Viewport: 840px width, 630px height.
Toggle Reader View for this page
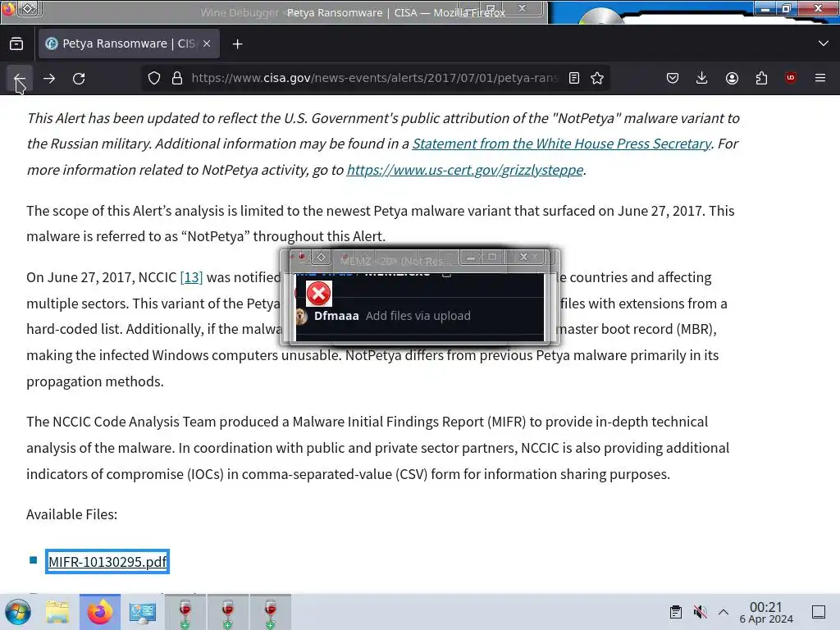coord(574,78)
